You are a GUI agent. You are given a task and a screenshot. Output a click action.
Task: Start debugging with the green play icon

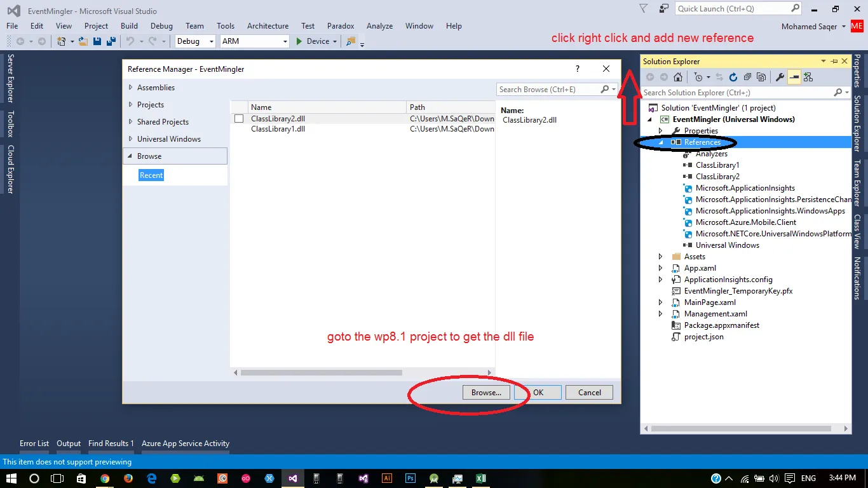tap(300, 41)
